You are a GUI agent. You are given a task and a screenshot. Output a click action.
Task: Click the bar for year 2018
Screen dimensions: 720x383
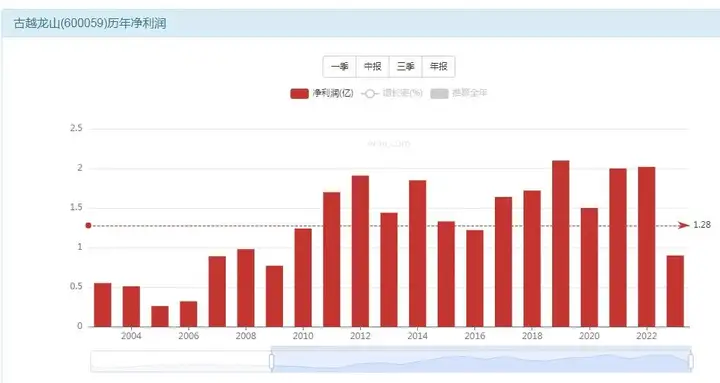(532, 259)
